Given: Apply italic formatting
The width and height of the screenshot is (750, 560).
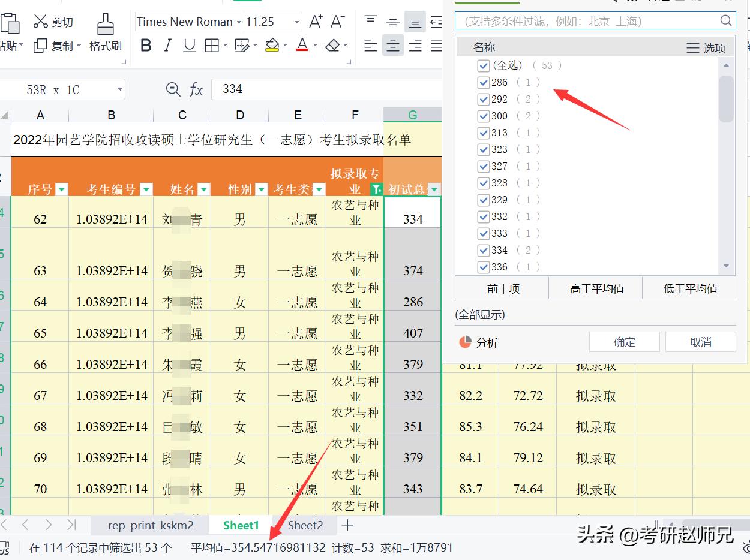Looking at the screenshot, I should point(167,46).
